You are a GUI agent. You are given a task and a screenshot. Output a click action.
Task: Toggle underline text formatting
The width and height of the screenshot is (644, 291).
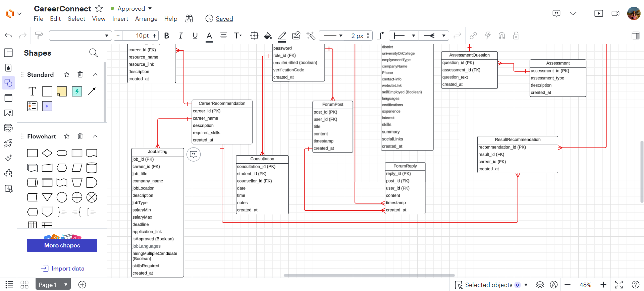click(195, 36)
